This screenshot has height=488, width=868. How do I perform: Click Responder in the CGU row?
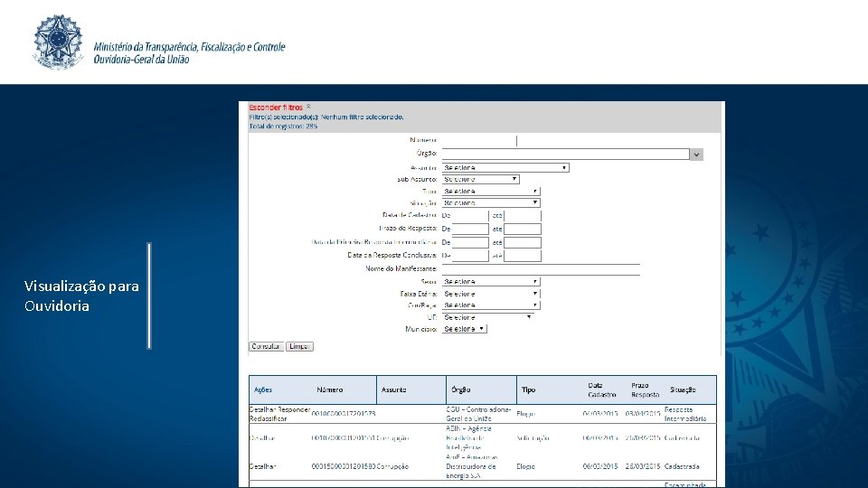tap(294, 410)
